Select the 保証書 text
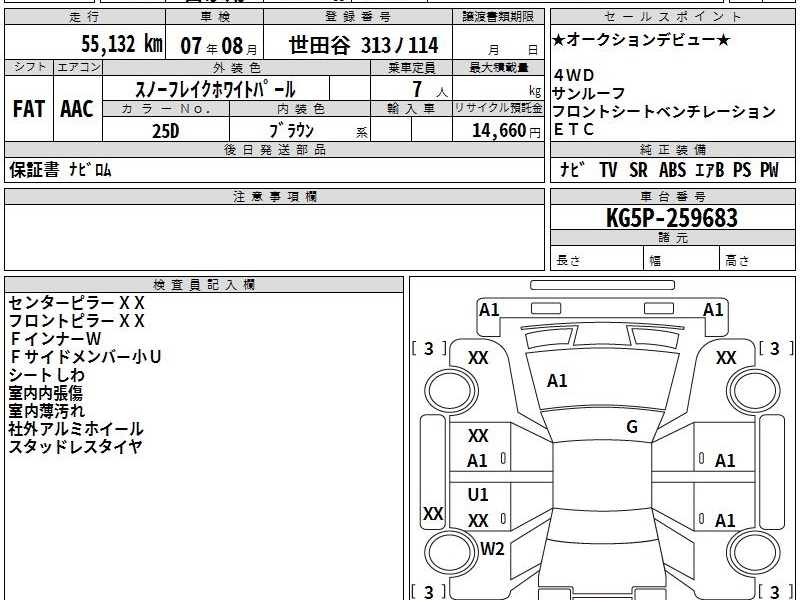Viewport: 800px width, 600px height. click(x=34, y=170)
